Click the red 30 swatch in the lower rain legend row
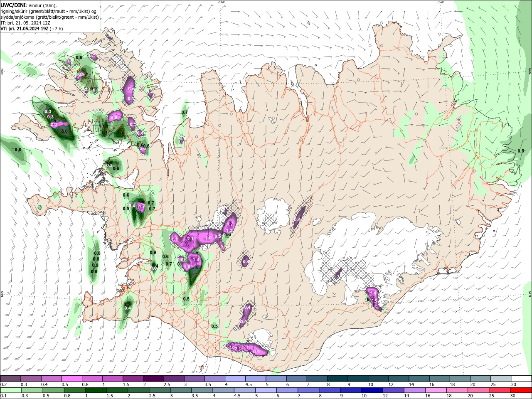The width and height of the screenshot is (532, 399). tap(522, 390)
